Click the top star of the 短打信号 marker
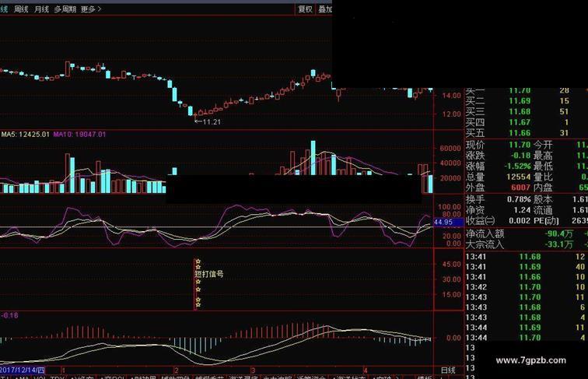The height and width of the screenshot is (379, 588). coord(198,261)
